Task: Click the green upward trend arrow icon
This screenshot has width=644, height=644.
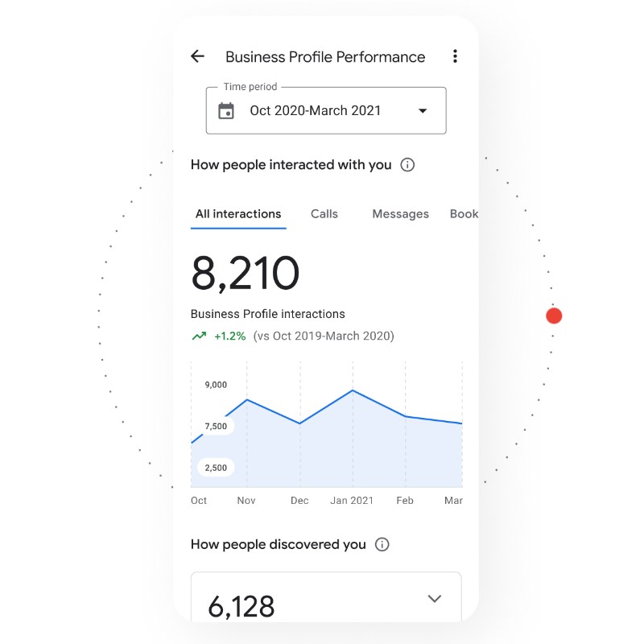Action: 199,336
